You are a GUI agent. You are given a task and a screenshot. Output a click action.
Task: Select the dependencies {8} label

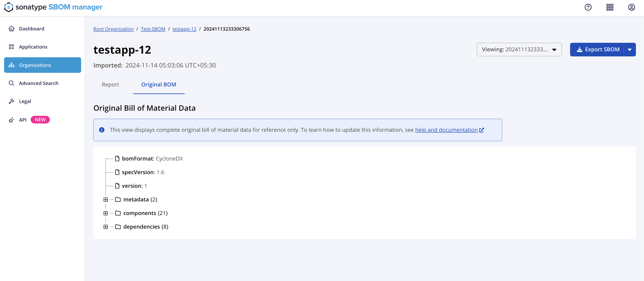146,227
